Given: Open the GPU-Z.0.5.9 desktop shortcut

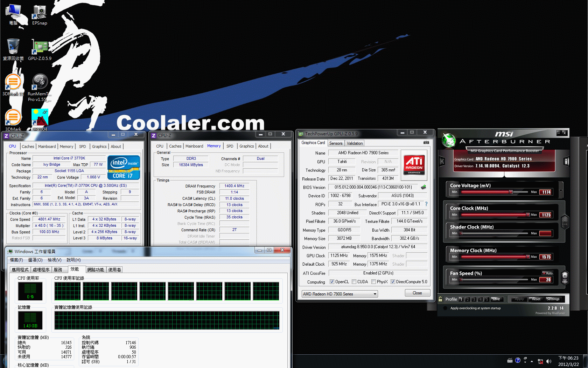Looking at the screenshot, I should [40, 50].
